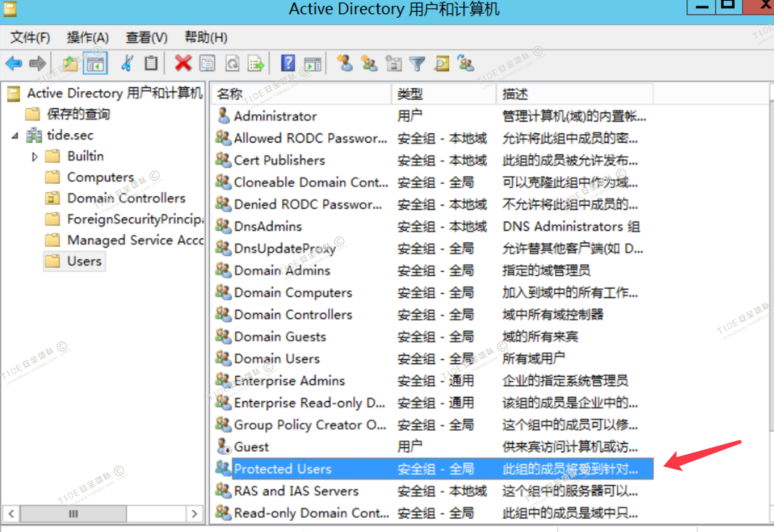This screenshot has width=774, height=532.
Task: Select the Cut scissors icon
Action: pyautogui.click(x=127, y=63)
